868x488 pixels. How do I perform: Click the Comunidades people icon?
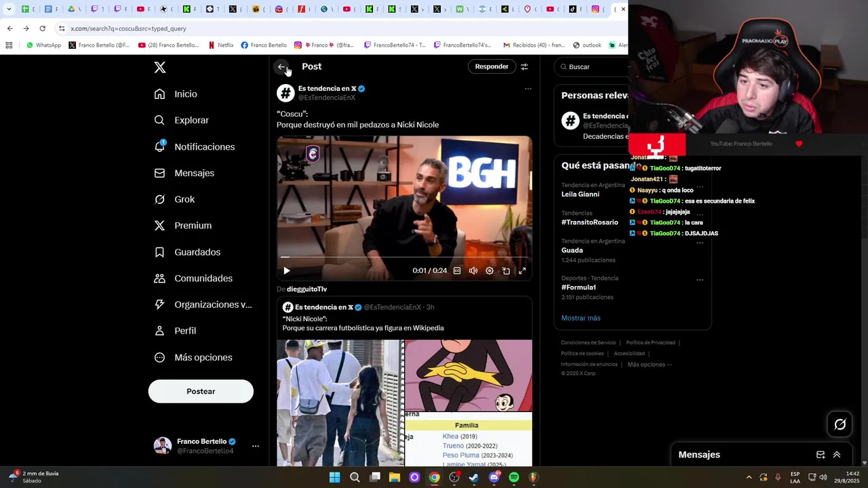(159, 279)
